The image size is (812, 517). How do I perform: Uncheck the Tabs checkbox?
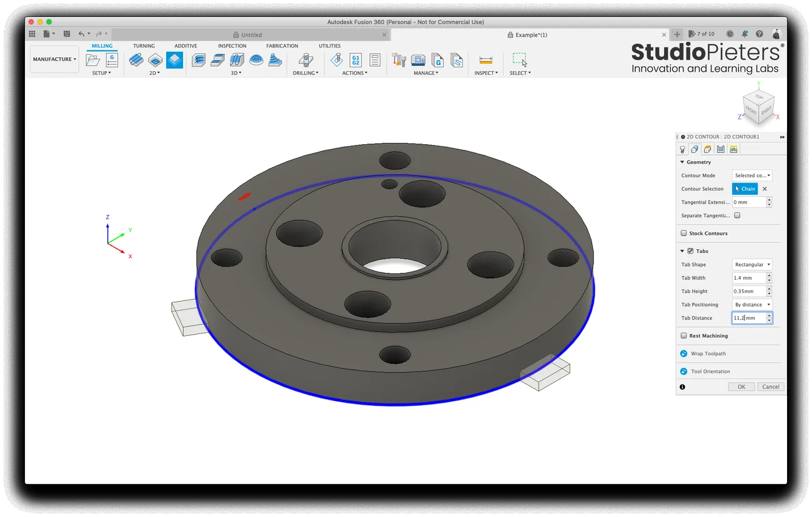coord(690,251)
